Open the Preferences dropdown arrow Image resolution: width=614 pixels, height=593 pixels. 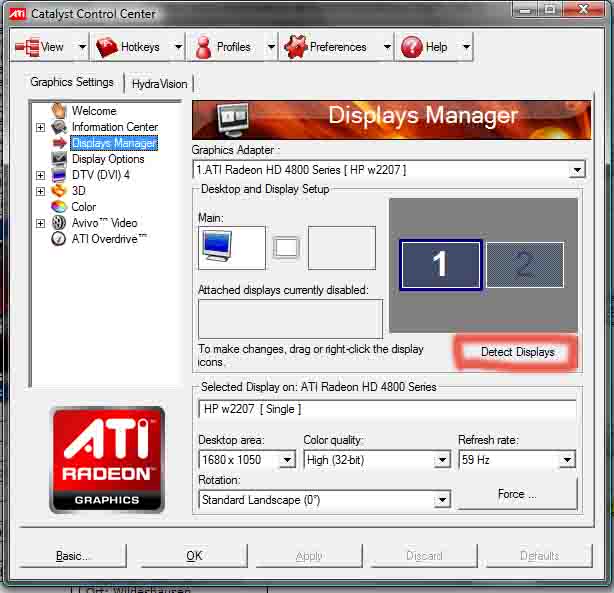387,47
